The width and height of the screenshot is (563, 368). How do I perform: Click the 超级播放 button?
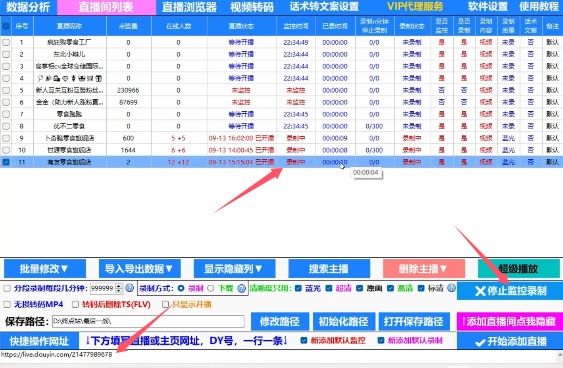(x=519, y=269)
